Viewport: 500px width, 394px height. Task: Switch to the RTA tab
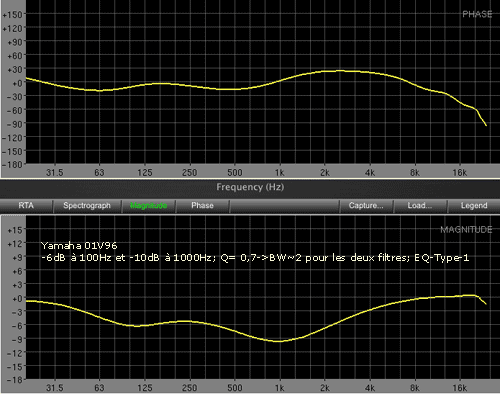pyautogui.click(x=26, y=206)
